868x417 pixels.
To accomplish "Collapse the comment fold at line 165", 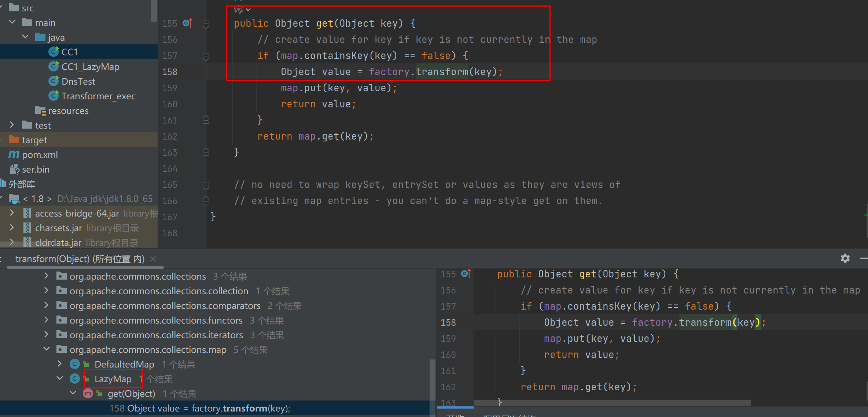I will click(206, 185).
